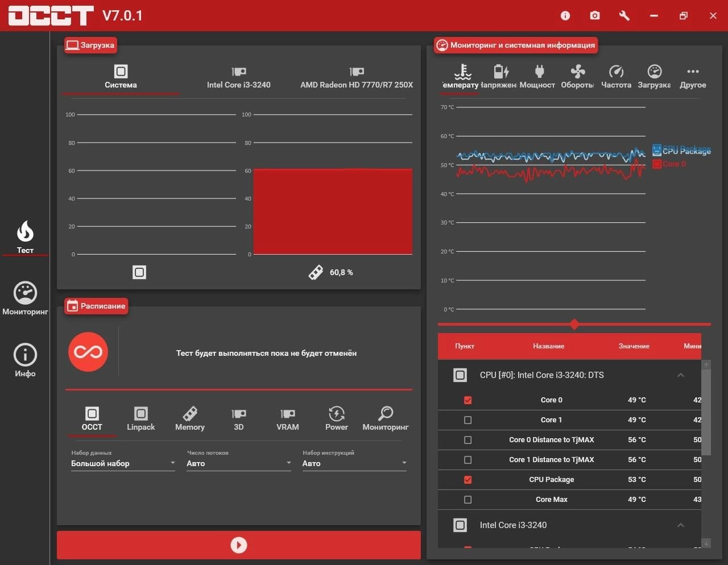Sort by the Мини column header
This screenshot has height=565, width=728.
point(692,346)
